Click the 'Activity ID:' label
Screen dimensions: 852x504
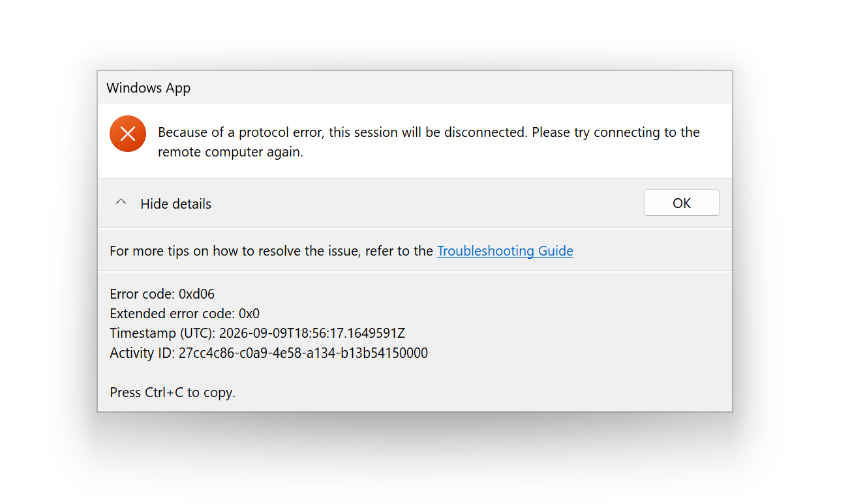(142, 353)
